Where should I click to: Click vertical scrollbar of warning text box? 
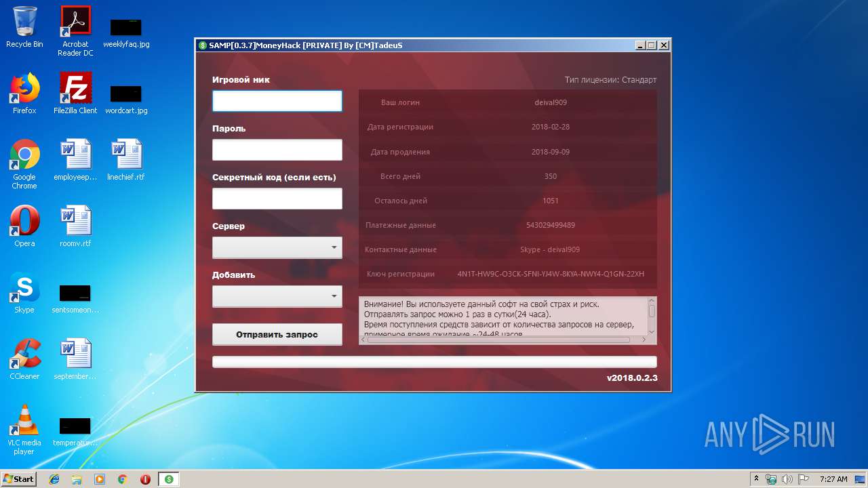pos(652,316)
